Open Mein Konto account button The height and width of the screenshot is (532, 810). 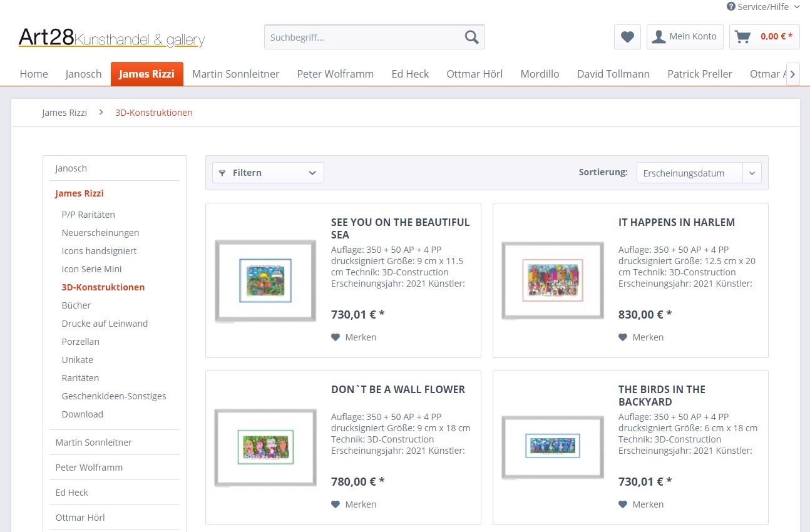(685, 37)
